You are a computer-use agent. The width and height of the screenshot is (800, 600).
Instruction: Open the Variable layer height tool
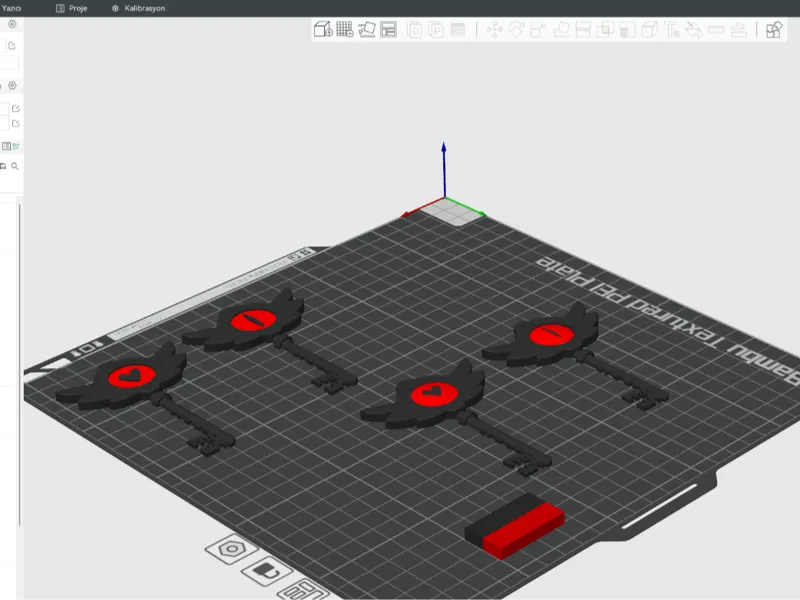tap(458, 30)
